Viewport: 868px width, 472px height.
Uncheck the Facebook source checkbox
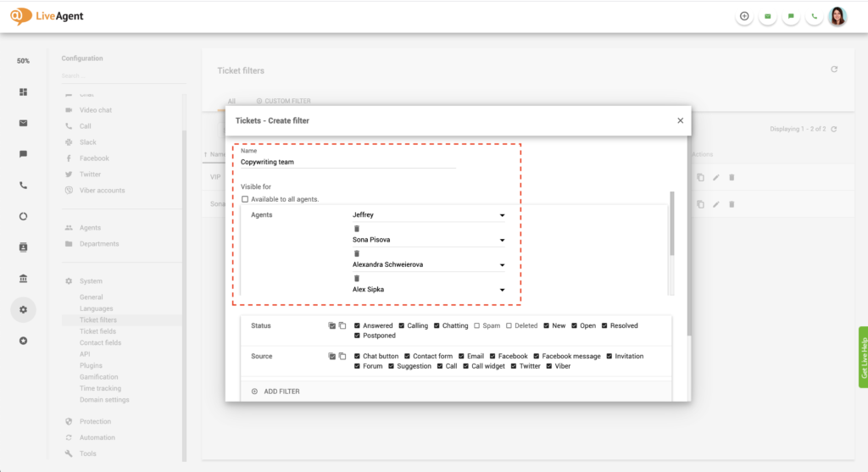(492, 356)
